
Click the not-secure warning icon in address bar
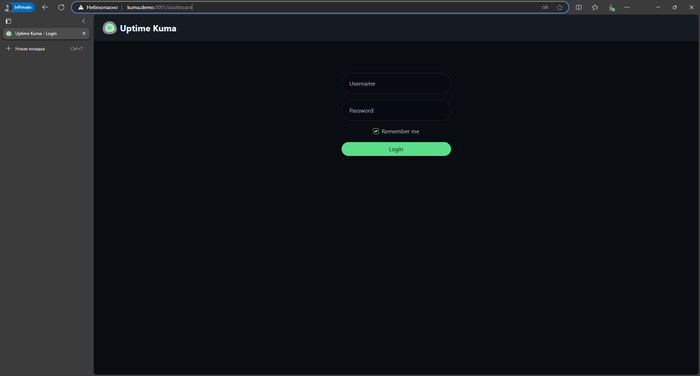81,7
